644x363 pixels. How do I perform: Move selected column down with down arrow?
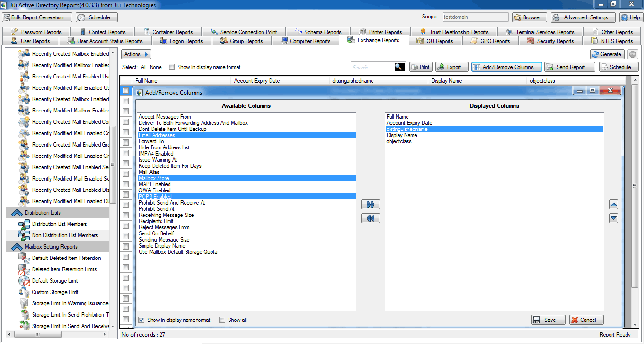[x=613, y=218]
